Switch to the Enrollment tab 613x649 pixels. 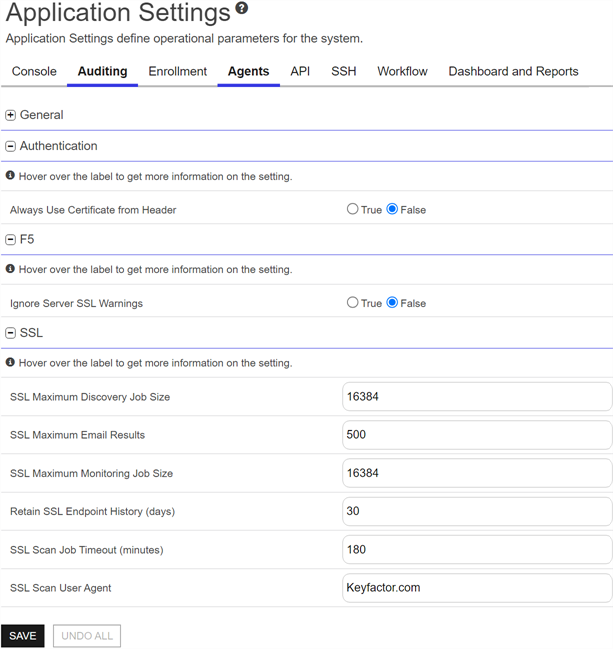[178, 72]
